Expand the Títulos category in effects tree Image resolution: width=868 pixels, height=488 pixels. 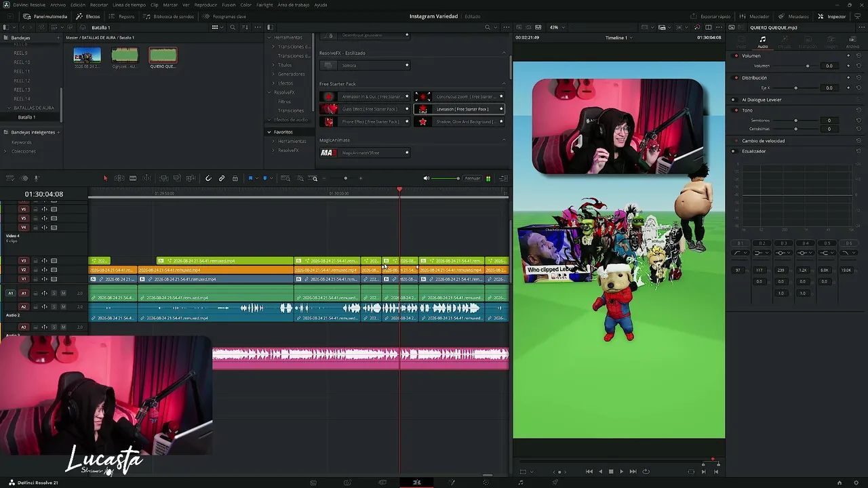point(273,65)
